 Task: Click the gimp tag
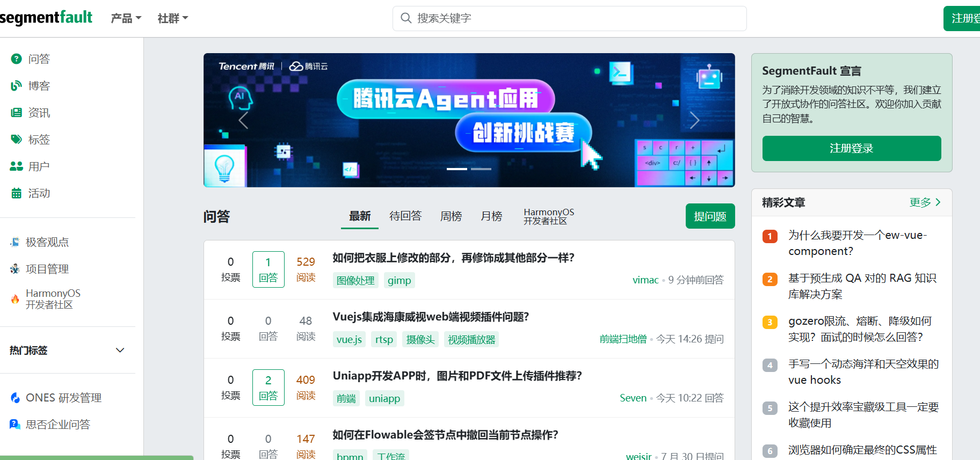click(x=400, y=280)
